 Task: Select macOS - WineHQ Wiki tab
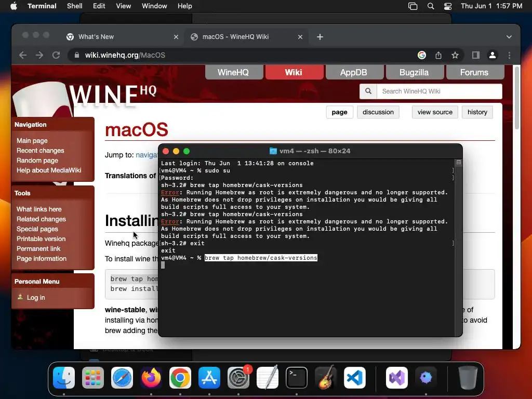[x=246, y=37]
